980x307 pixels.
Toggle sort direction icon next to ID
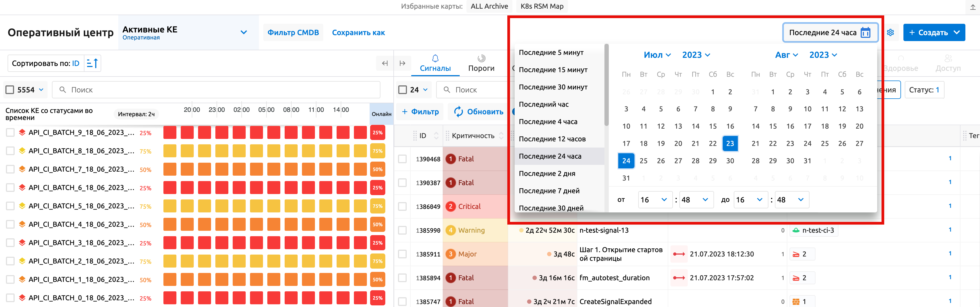coord(92,64)
